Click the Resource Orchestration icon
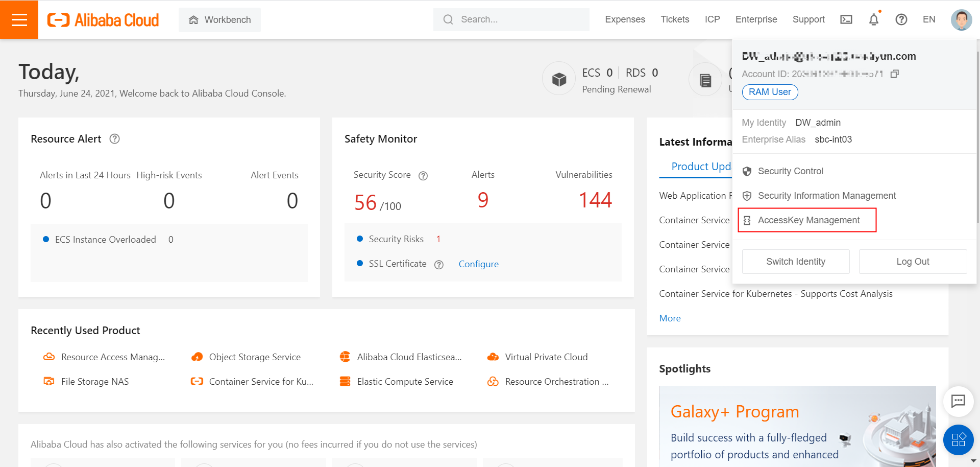This screenshot has height=467, width=980. [493, 381]
